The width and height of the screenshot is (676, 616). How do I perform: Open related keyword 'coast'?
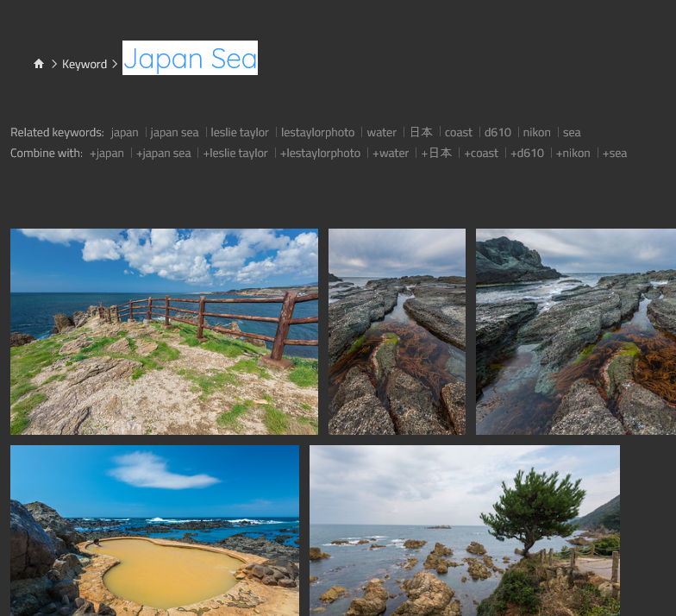[x=459, y=133]
